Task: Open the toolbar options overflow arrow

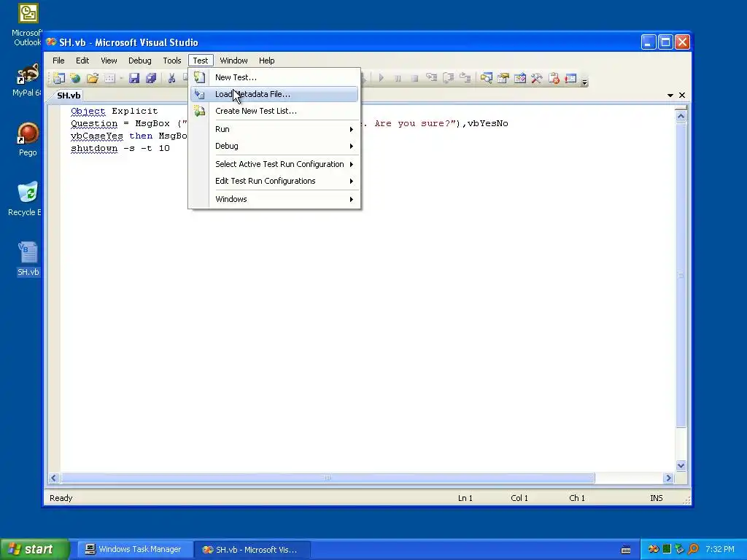Action: click(x=584, y=81)
